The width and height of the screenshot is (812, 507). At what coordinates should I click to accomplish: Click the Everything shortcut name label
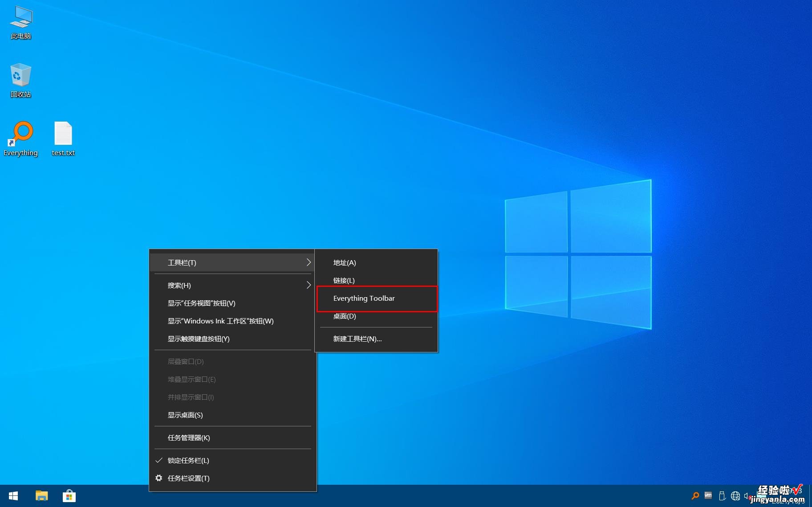pos(21,153)
